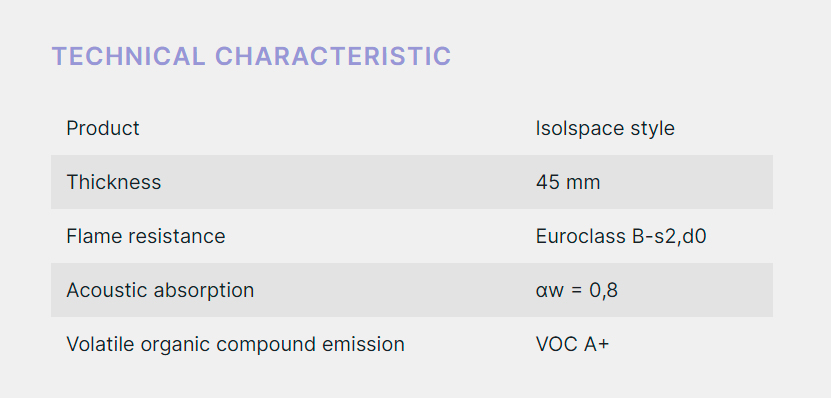Click the 'mm' unit in thickness row
Image resolution: width=831 pixels, height=398 pixels.
click(x=583, y=183)
